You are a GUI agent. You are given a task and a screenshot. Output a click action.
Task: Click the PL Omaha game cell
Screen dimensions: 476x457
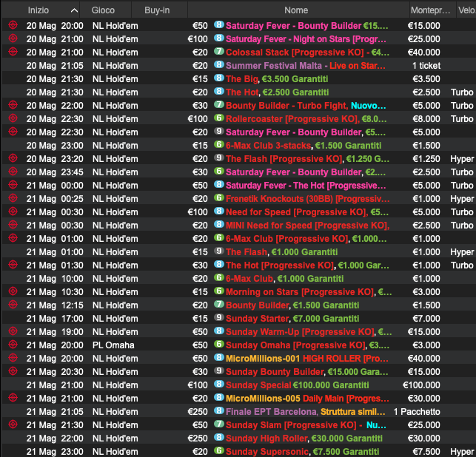coord(113,345)
